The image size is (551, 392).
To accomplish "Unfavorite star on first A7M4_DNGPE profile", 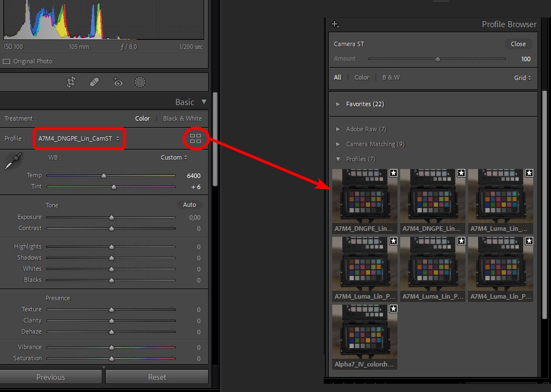I will click(393, 173).
